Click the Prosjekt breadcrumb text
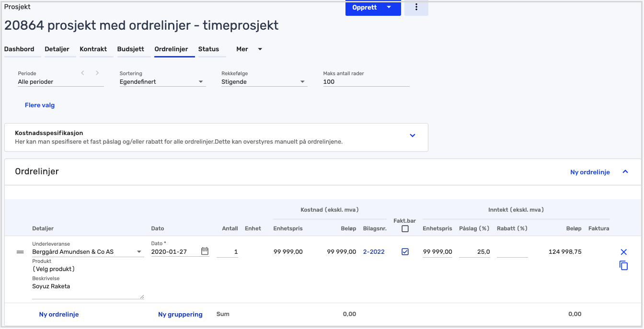Viewport: 644px width, 329px height. click(x=18, y=7)
